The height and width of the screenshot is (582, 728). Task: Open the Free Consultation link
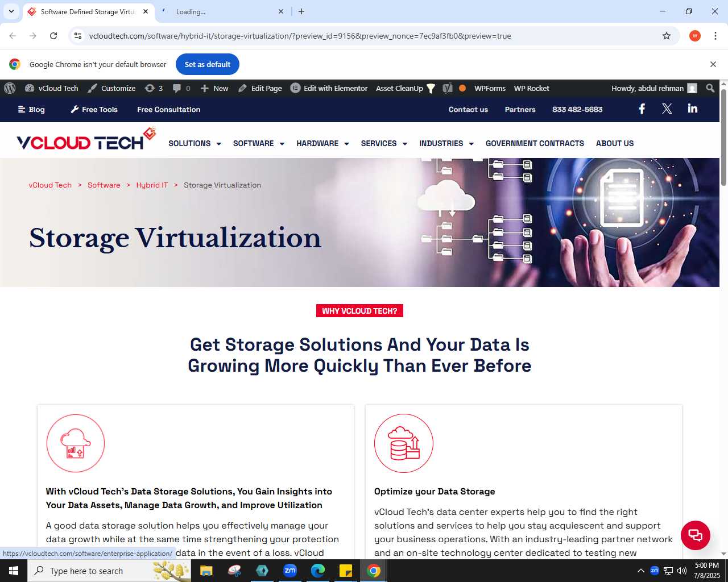pyautogui.click(x=169, y=110)
